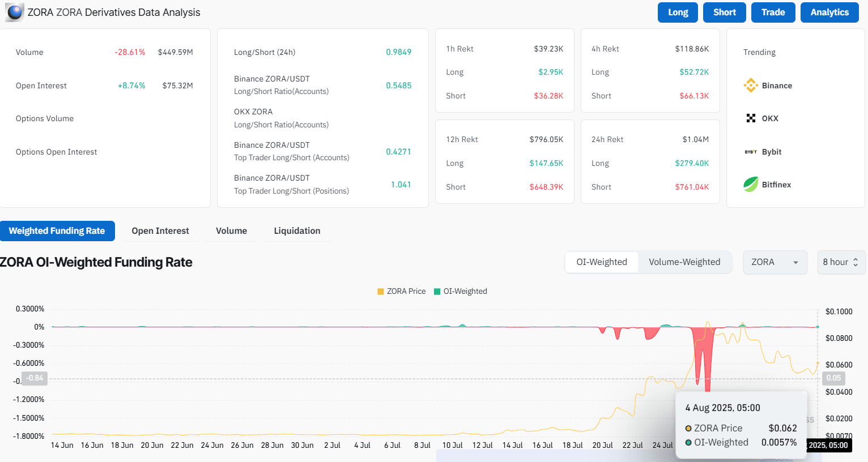
Task: Click the Options Volume label
Action: [45, 118]
